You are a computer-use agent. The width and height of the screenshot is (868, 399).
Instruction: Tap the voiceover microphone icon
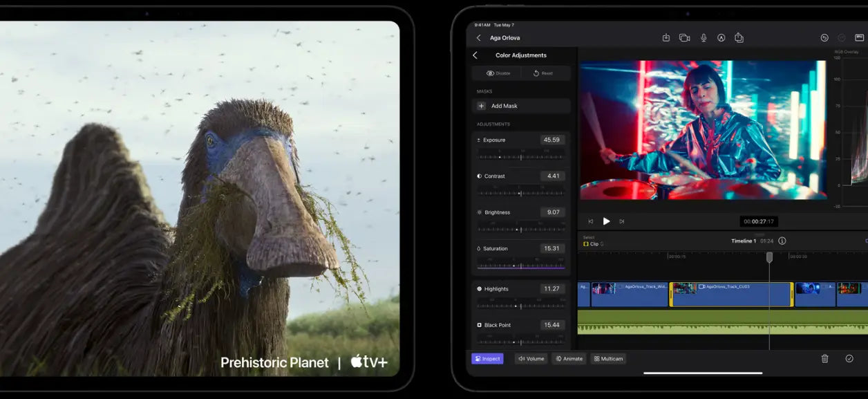(704, 38)
